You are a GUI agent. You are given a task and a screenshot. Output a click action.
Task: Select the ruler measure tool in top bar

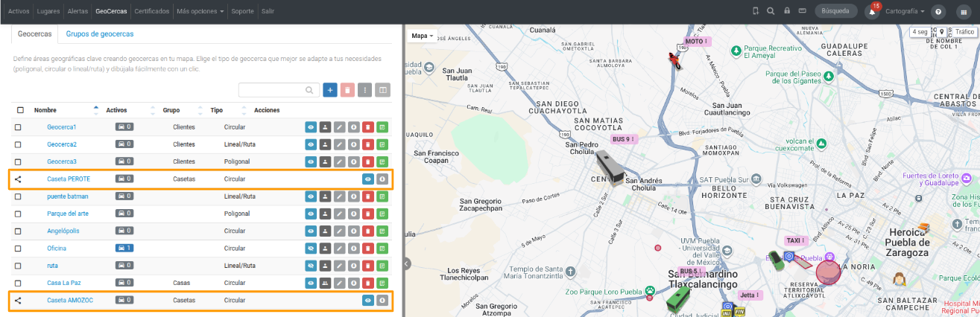(803, 11)
